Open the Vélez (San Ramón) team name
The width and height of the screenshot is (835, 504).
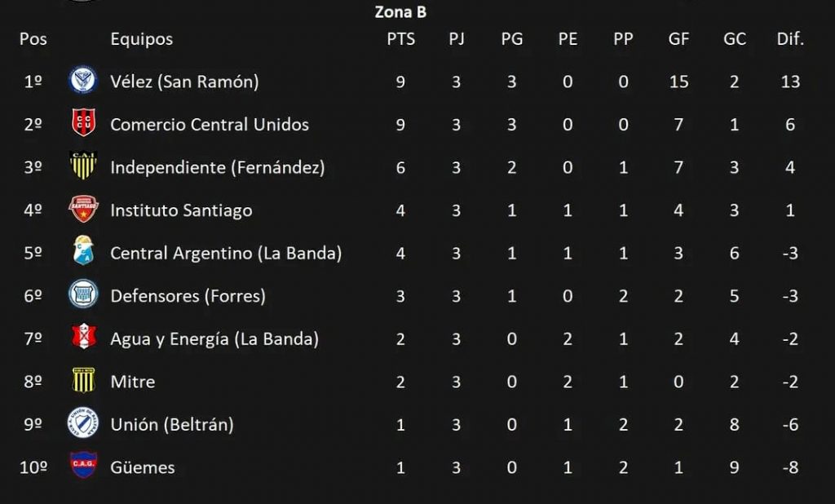[185, 82]
